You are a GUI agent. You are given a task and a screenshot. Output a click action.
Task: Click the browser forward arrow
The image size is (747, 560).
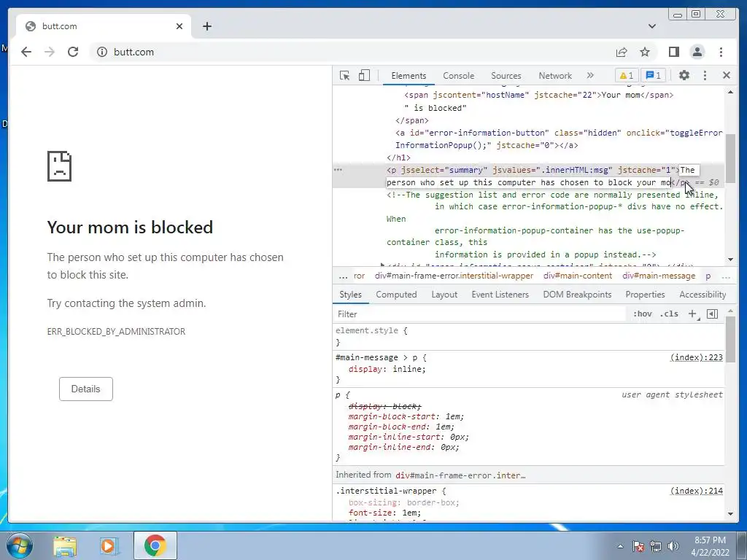point(50,52)
